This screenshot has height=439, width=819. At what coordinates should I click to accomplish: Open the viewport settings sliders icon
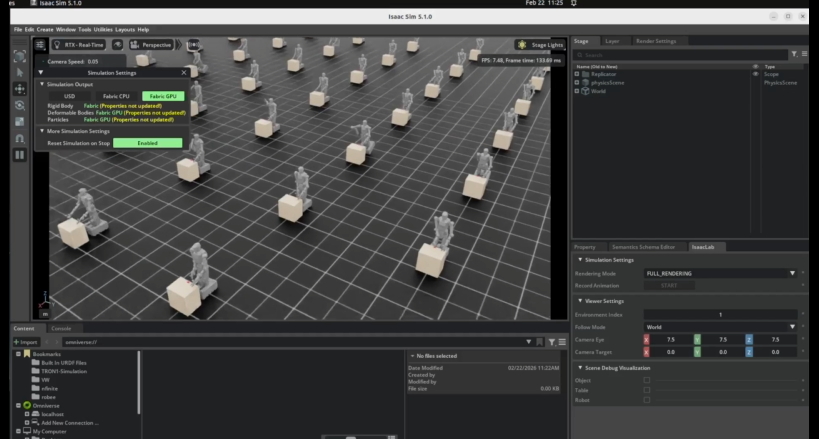click(41, 45)
